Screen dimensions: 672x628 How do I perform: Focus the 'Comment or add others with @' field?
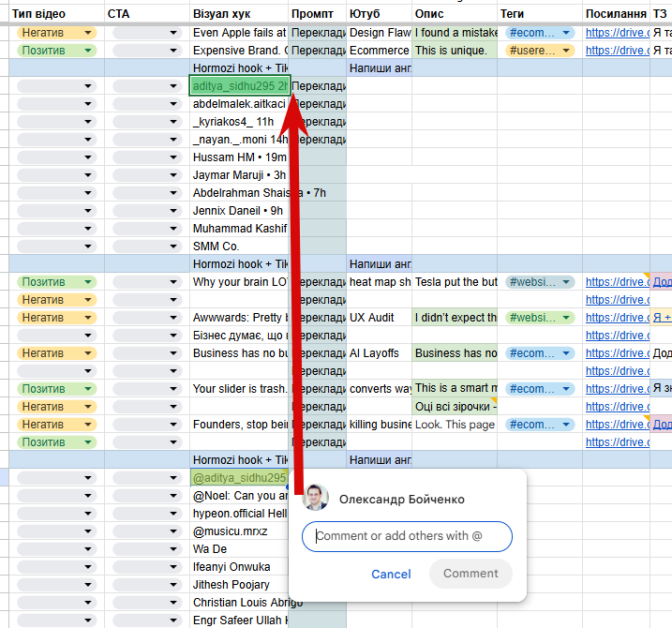(407, 536)
